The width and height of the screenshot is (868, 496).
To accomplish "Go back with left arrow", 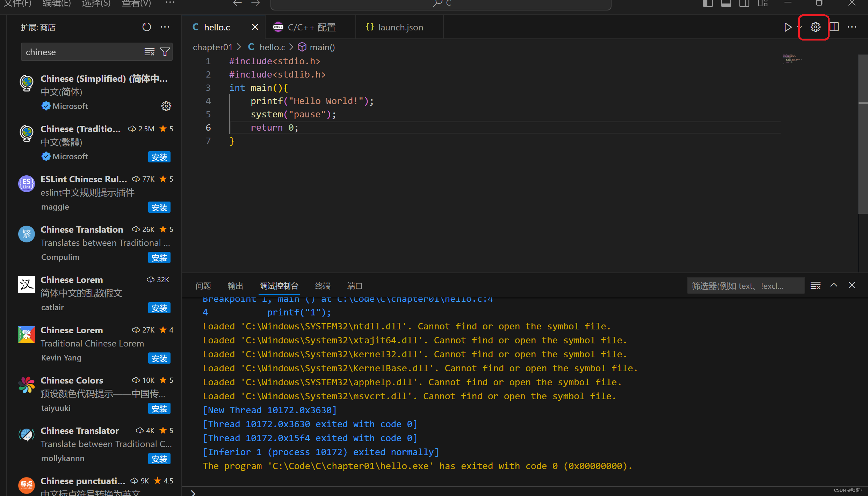I will point(237,3).
